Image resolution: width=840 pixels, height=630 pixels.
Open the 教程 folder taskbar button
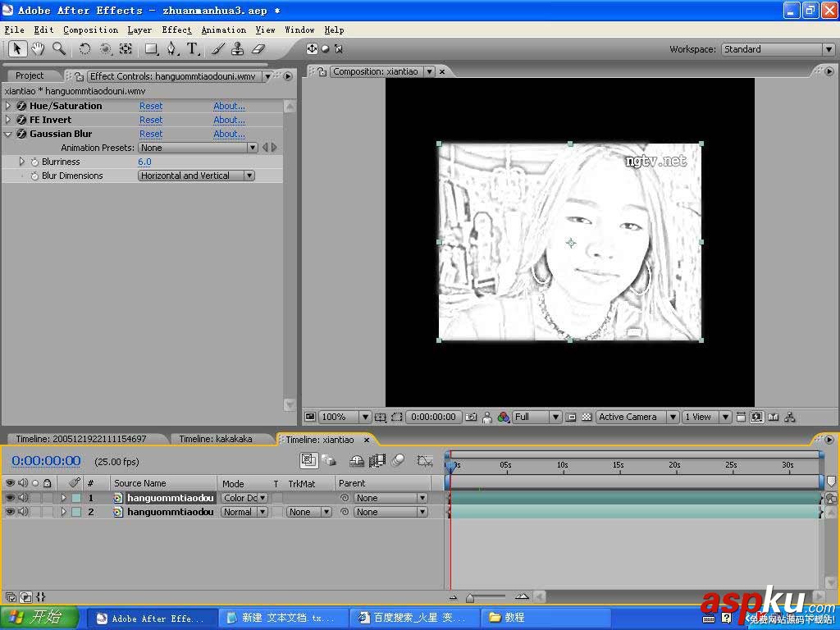tap(546, 618)
